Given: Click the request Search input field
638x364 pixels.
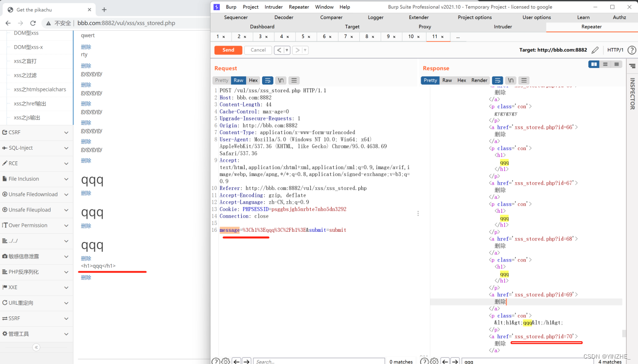Looking at the screenshot, I should click(319, 361).
